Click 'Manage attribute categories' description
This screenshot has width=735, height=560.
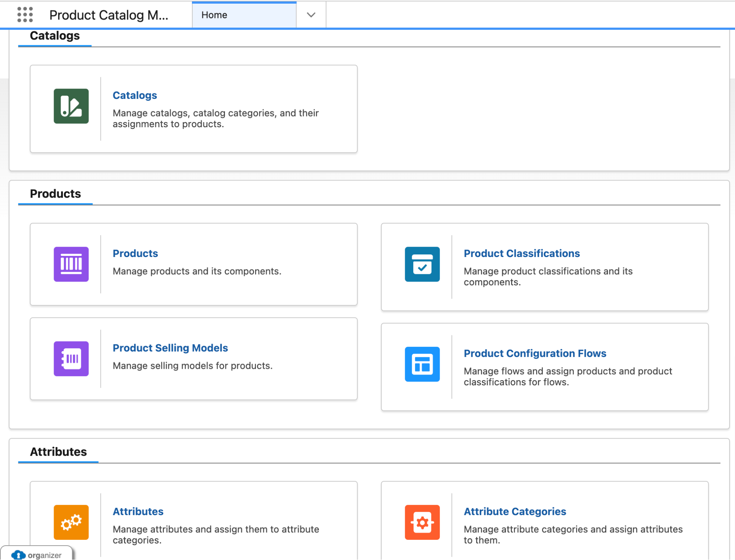point(573,535)
